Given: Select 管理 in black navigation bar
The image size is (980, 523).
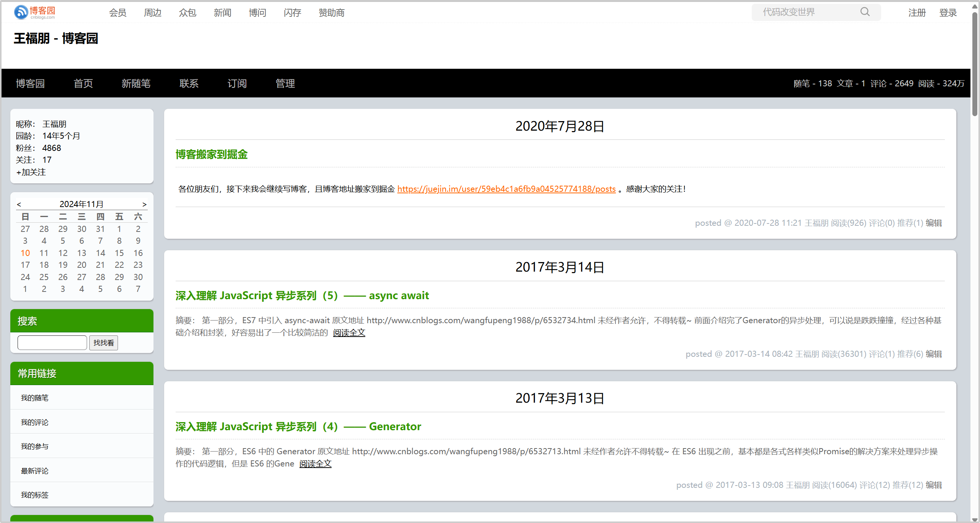Looking at the screenshot, I should (x=285, y=83).
